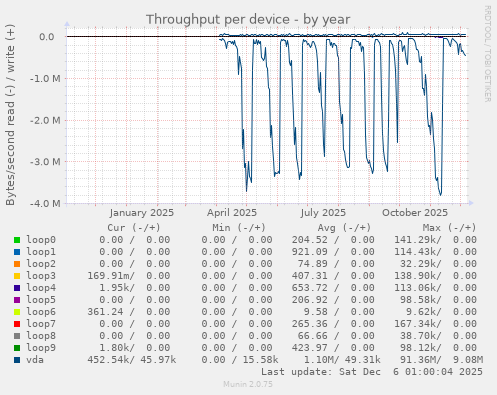Click the '0.0' y-axis label
The width and height of the screenshot is (497, 395).
pos(47,37)
